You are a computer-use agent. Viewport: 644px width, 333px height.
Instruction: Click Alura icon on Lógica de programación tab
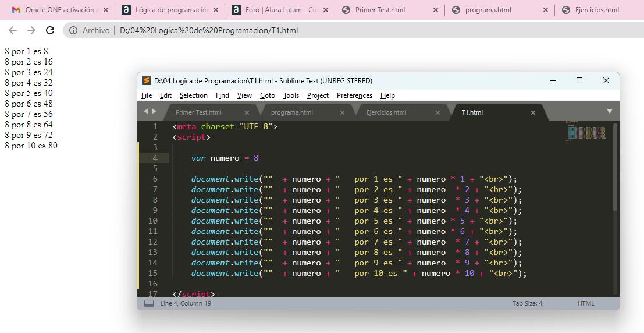coord(126,10)
